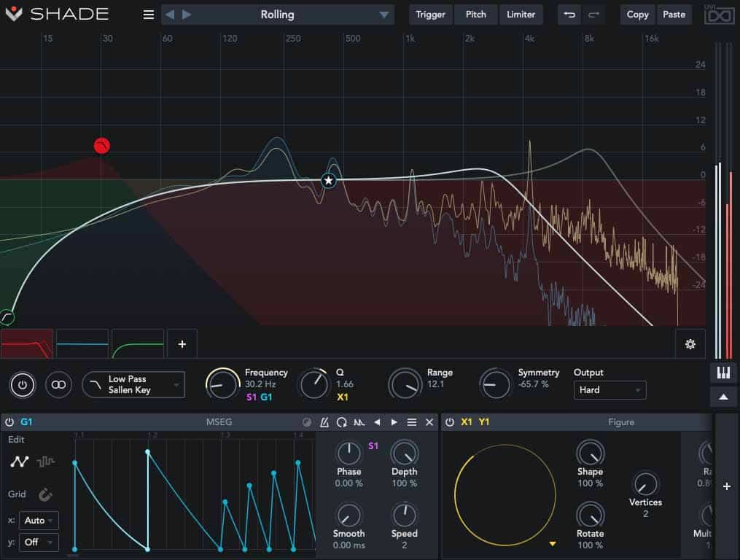Screen dimensions: 740x560
Task: Open the Output Hard dropdown
Action: (x=609, y=390)
